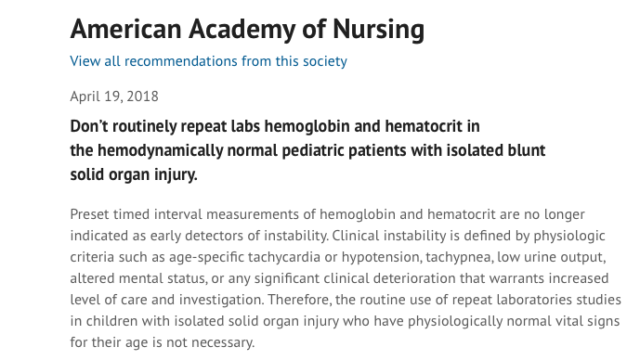Click final line "for their age is not necessary."
This screenshot has height=360, width=640.
point(162,342)
